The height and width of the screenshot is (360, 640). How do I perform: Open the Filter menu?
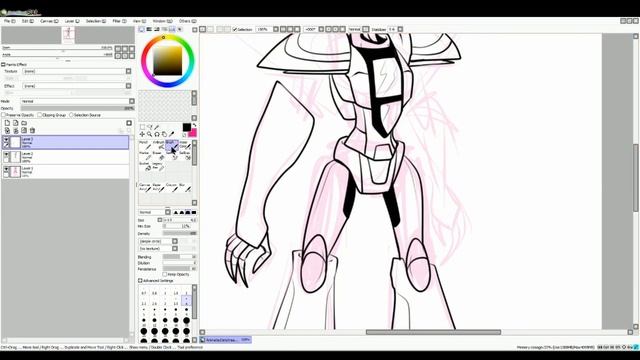[119, 21]
